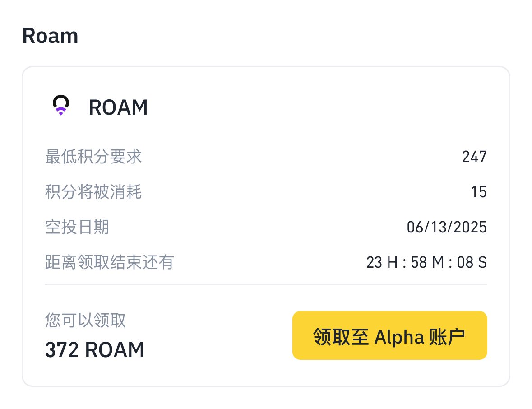Viewport: 532px width, 409px height.
Task: Click the word Alpha in yellow button
Action: 399,337
